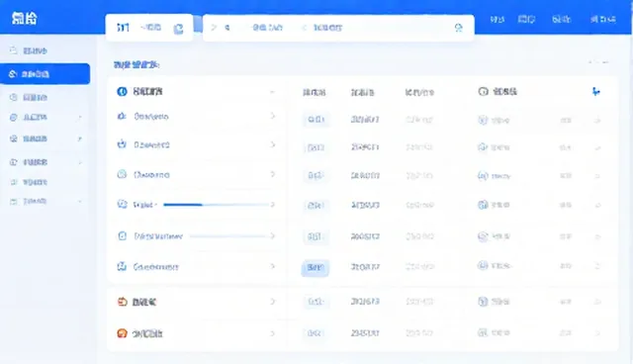Expand the row with the dark blue progress bar
The image size is (633, 364).
coord(273,205)
